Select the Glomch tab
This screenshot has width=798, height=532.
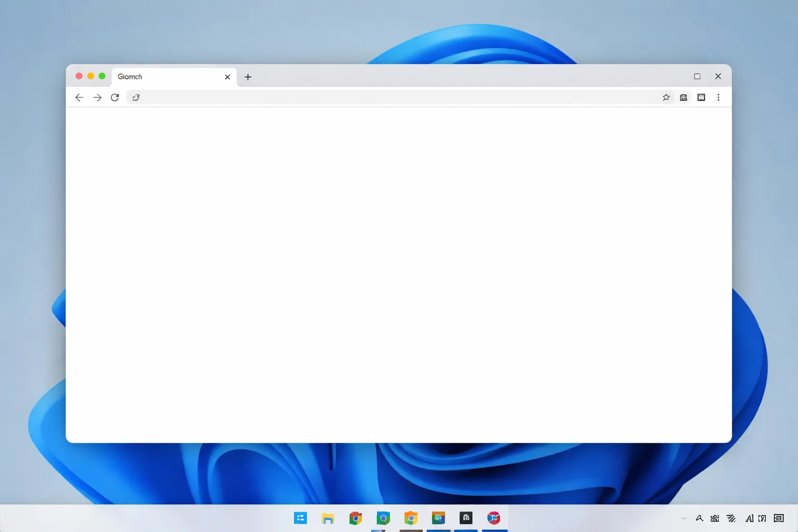click(x=174, y=77)
